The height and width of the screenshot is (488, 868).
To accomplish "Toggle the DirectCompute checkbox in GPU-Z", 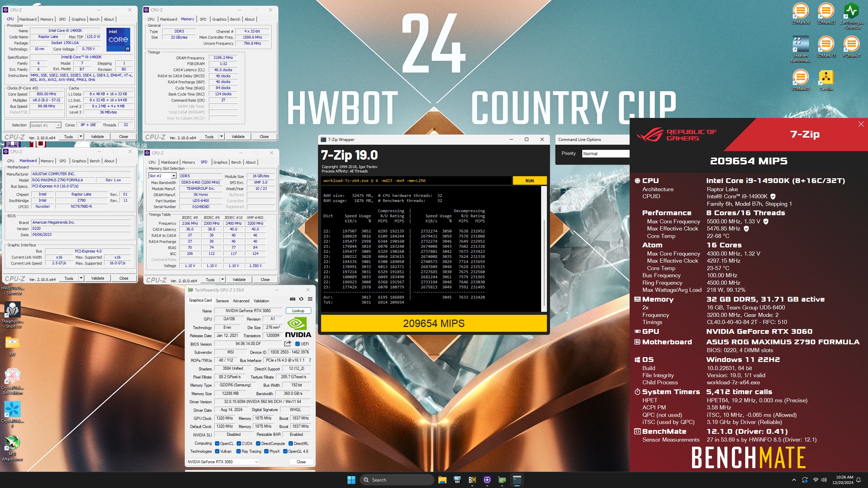I will click(x=258, y=443).
